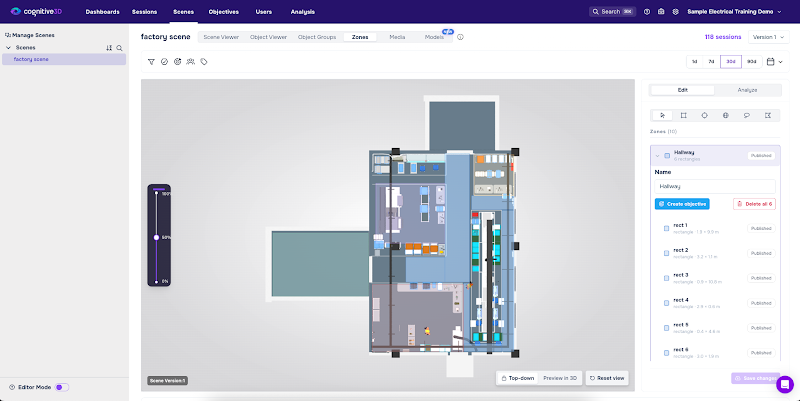Image resolution: width=800 pixels, height=401 pixels.
Task: Select the rectangle zone tool
Action: [684, 115]
